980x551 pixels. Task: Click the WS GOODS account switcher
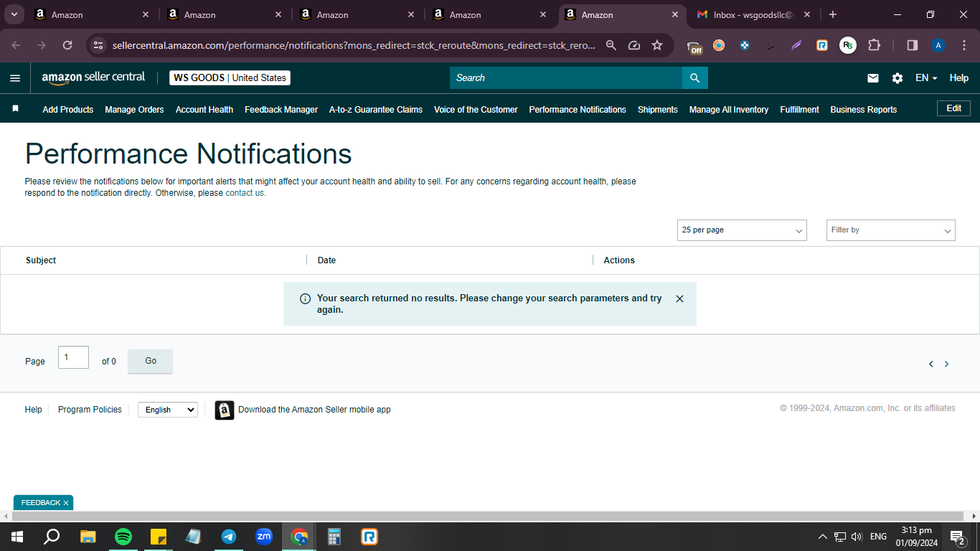point(230,77)
